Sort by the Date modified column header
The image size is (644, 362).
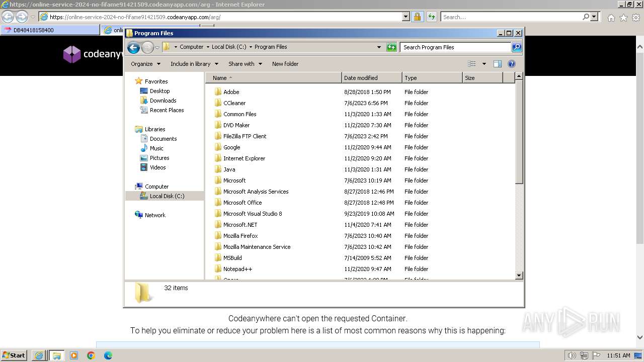pos(372,78)
